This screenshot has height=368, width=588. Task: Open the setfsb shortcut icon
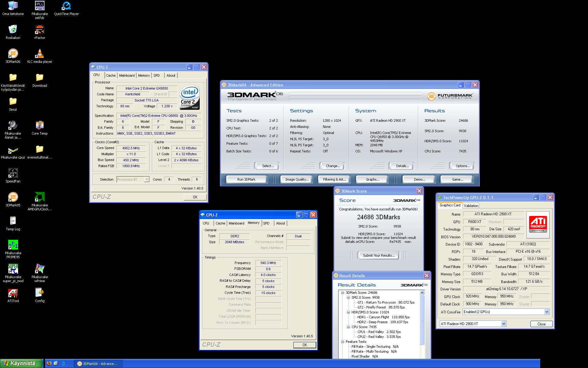tap(40, 10)
